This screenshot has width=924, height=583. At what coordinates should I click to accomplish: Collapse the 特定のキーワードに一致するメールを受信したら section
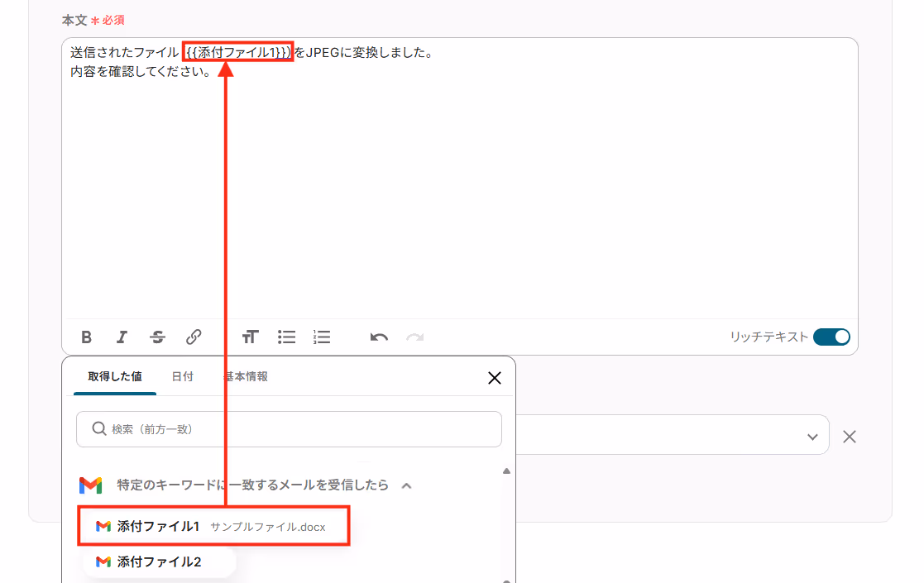coord(407,486)
